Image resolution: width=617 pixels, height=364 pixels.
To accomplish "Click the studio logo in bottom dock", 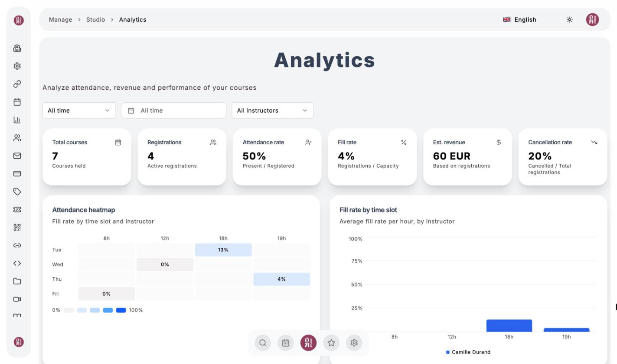I will pyautogui.click(x=308, y=343).
